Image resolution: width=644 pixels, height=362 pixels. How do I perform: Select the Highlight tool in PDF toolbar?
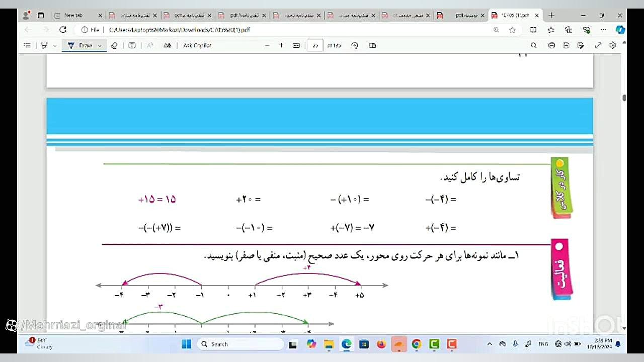pyautogui.click(x=44, y=45)
